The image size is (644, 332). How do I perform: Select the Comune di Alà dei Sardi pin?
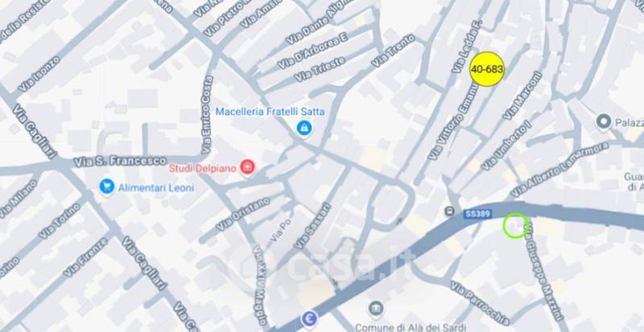click(375, 308)
